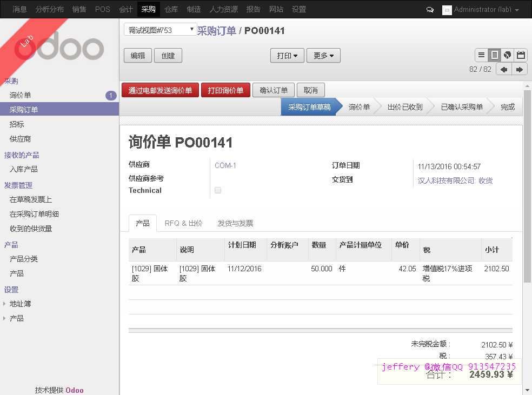
Task: Open the 采购 top menu
Action: pos(148,9)
